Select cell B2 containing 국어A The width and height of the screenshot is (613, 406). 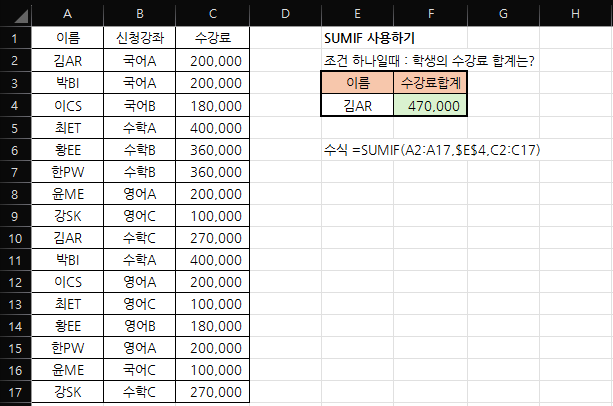point(140,61)
